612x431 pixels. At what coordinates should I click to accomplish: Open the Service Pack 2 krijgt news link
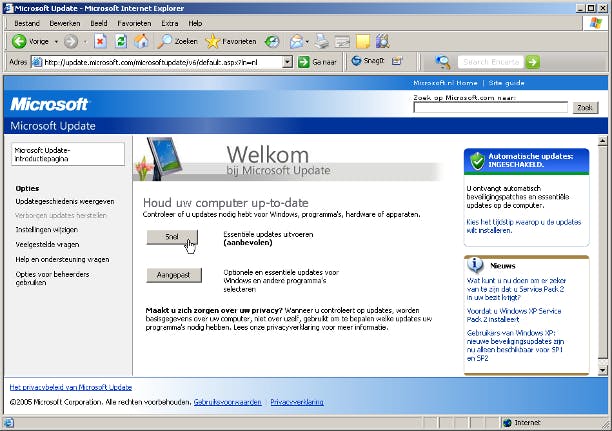click(x=516, y=289)
